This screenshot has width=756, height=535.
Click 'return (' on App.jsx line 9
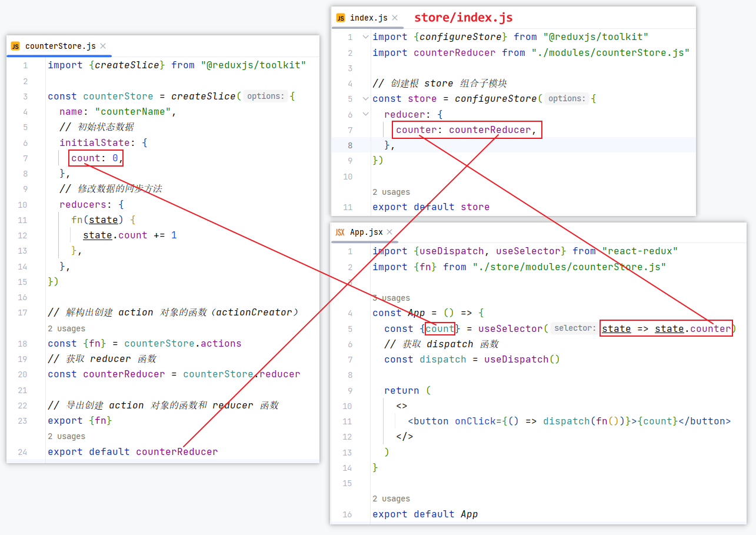click(x=408, y=391)
